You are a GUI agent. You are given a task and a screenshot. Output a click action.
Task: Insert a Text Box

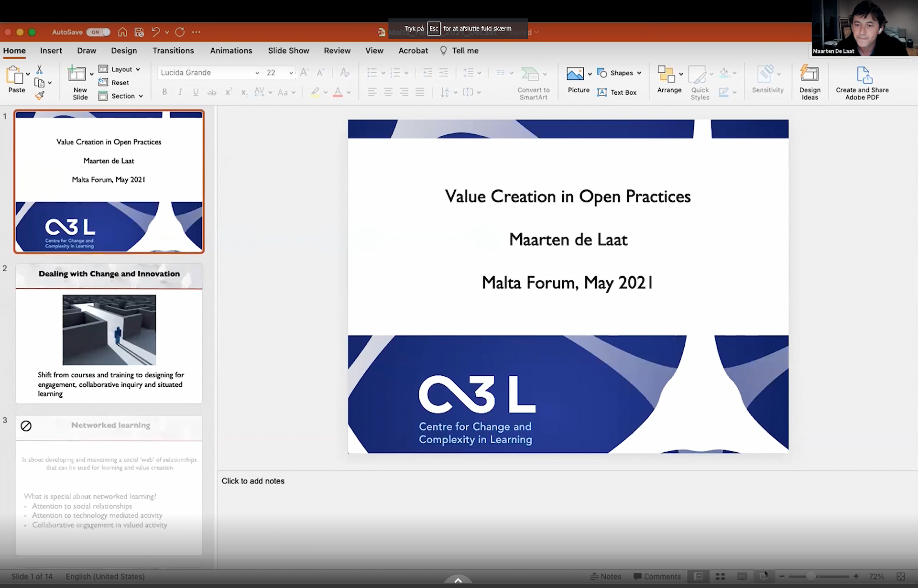pos(617,92)
